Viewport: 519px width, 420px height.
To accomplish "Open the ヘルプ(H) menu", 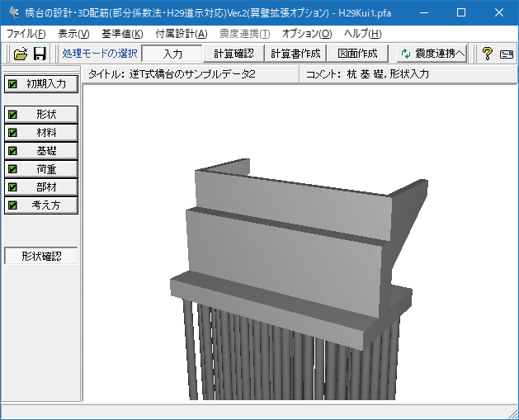I will click(363, 34).
